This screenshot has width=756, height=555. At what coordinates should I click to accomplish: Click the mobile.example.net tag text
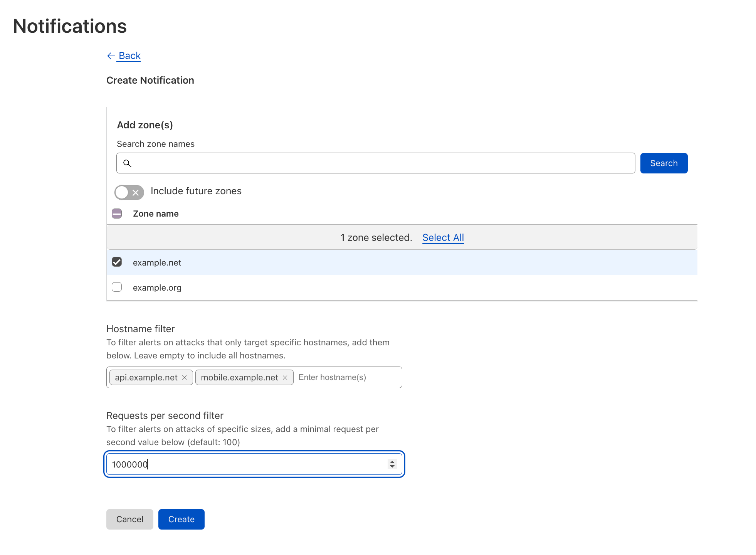tap(239, 377)
